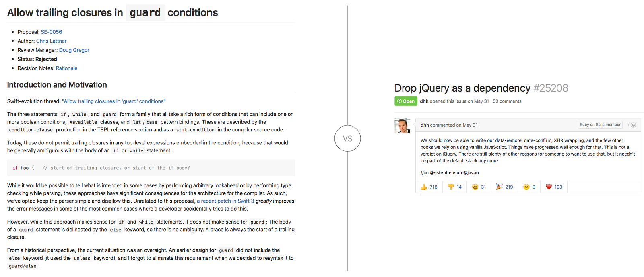
Task: Click the 'Introduction and Motivation' heading
Action: click(57, 85)
